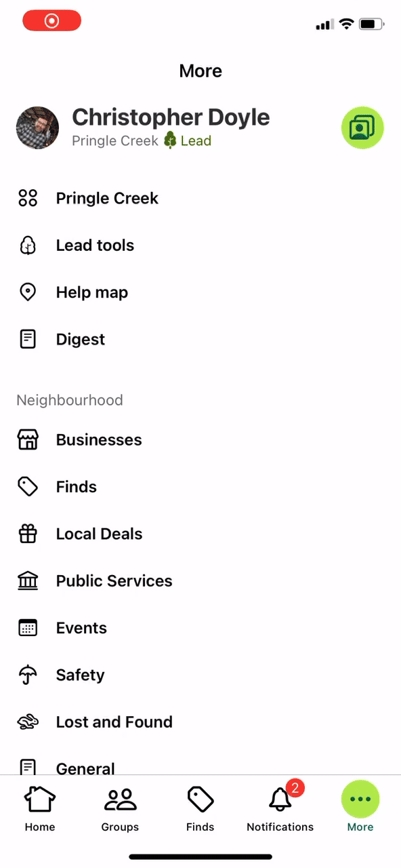The height and width of the screenshot is (868, 401).
Task: Tap the Christopher Doyle name heading
Action: tap(171, 117)
